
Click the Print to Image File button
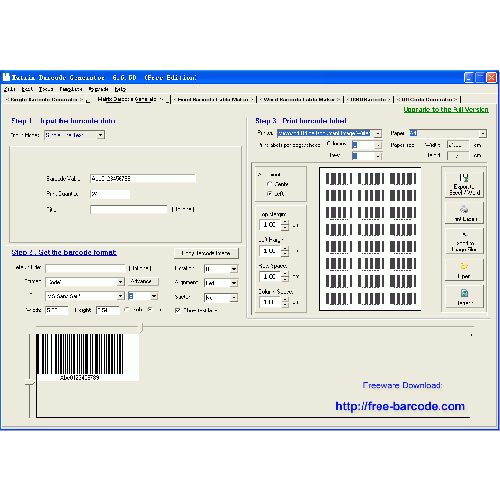464,242
